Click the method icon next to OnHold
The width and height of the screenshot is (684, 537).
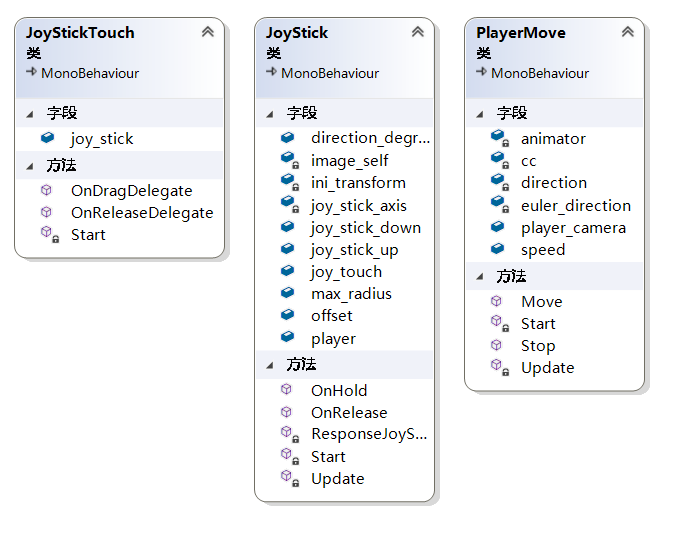(x=288, y=390)
